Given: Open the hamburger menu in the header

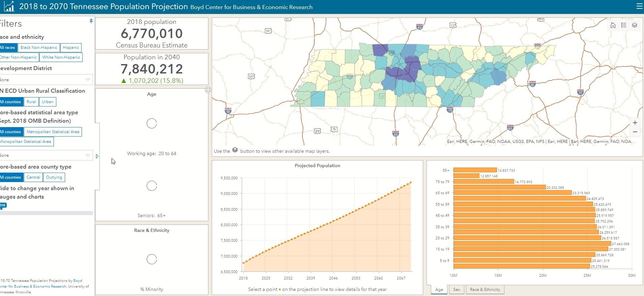Looking at the screenshot, I should [x=639, y=6].
